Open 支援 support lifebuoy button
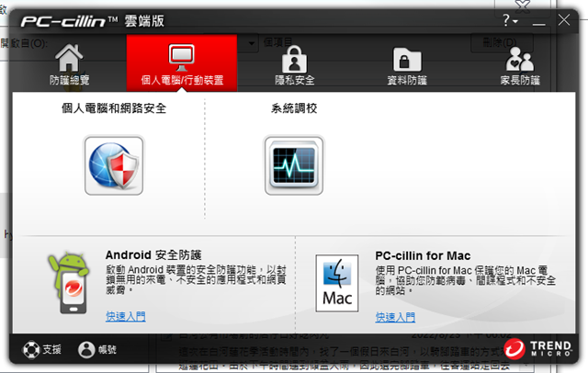588x373 pixels. [x=41, y=350]
